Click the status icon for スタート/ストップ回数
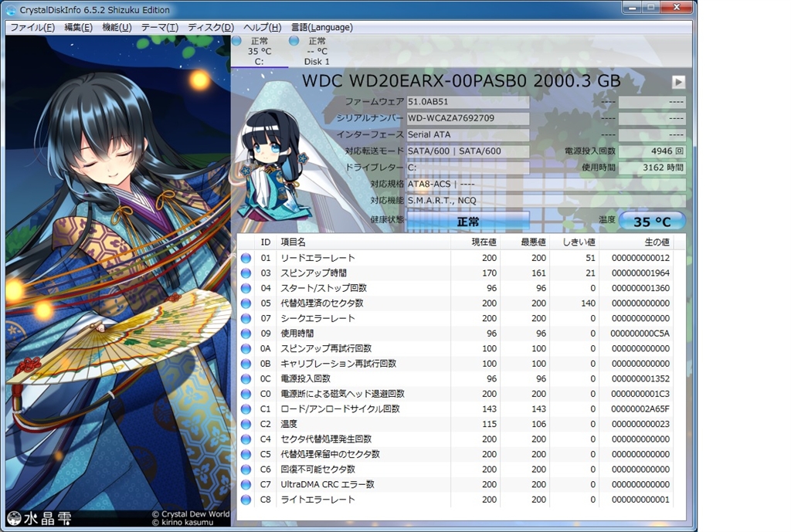Viewport: 791px width, 532px height. coord(246,288)
